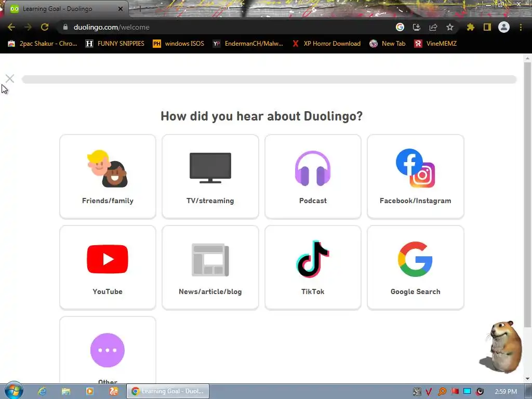Open the VineMEMZ bookmark

click(x=436, y=44)
